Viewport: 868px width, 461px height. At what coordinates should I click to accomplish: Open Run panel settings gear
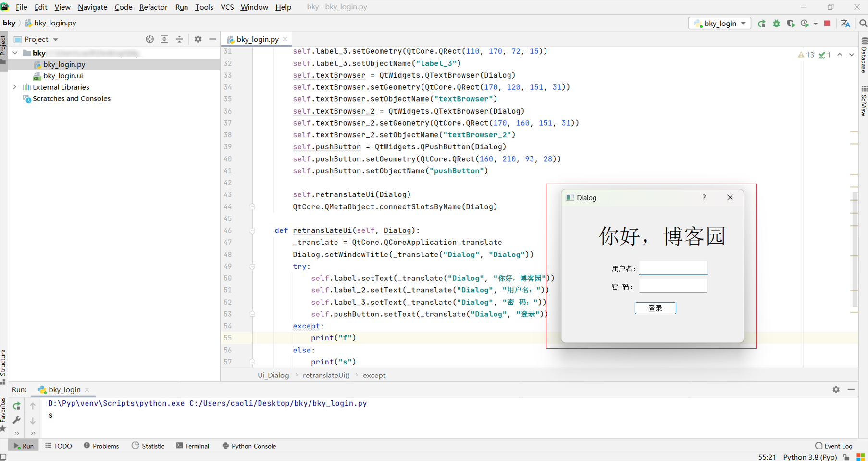pos(836,389)
